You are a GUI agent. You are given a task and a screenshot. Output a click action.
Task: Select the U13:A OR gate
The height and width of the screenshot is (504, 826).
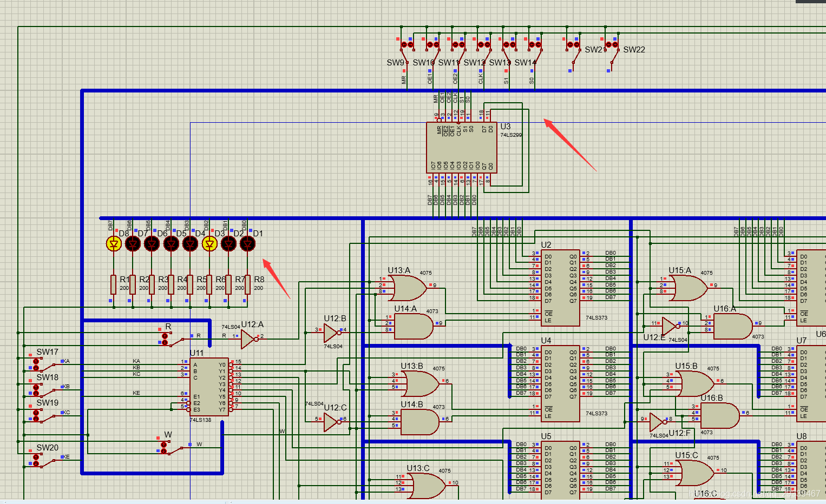[409, 288]
